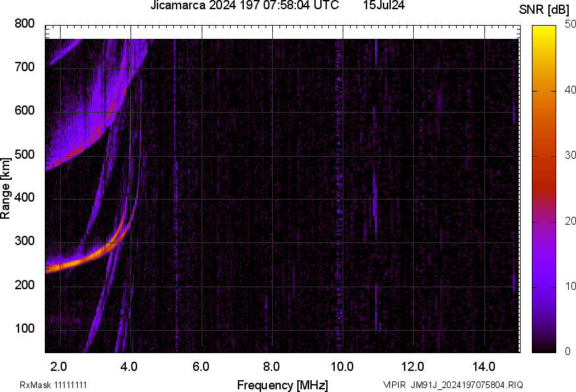Viewport: 576px width, 392px height.
Task: Click frequency tick label '14.0'
Action: pyautogui.click(x=484, y=366)
